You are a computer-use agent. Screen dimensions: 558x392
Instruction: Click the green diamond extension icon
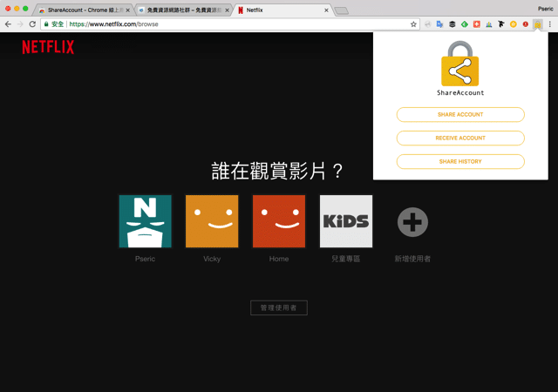coord(464,24)
